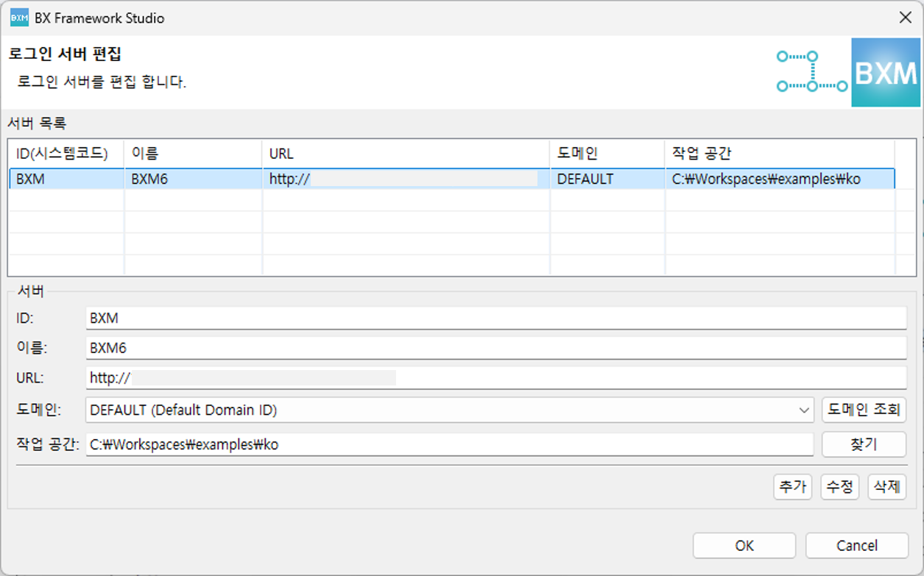Click the URL text field in server form
Image resolution: width=924 pixels, height=576 pixels.
coord(495,378)
